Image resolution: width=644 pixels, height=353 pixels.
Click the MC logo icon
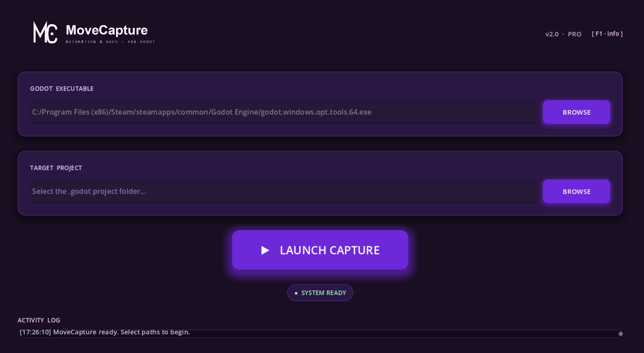pos(45,32)
